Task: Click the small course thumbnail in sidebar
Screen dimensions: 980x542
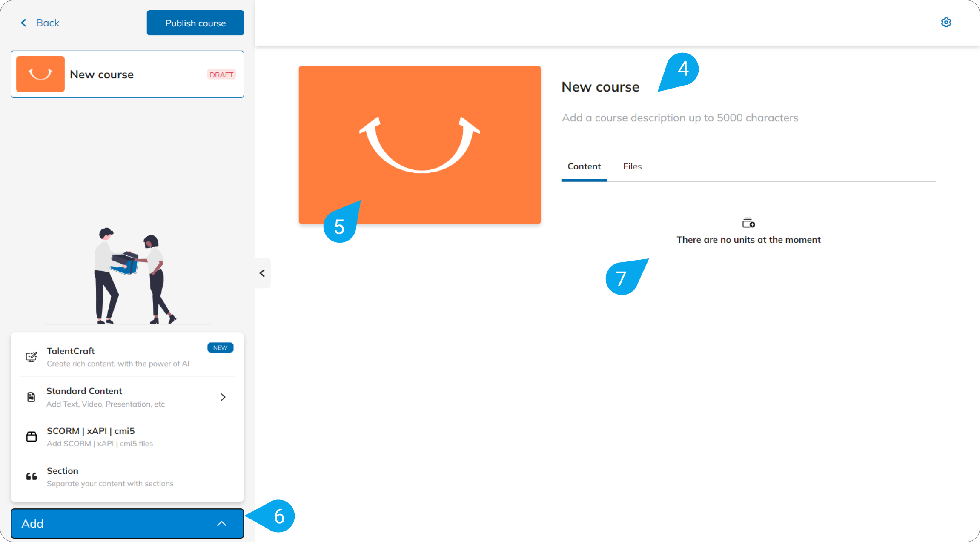Action: tap(40, 74)
